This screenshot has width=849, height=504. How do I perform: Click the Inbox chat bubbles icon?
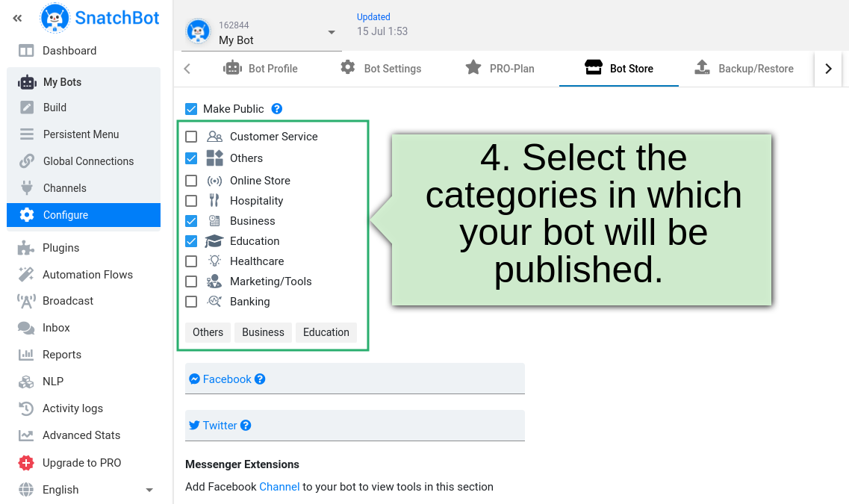(26, 328)
